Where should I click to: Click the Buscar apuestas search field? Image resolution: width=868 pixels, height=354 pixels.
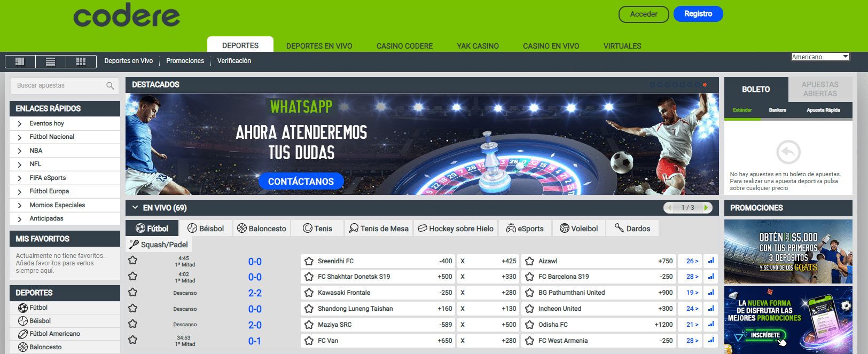coord(59,85)
